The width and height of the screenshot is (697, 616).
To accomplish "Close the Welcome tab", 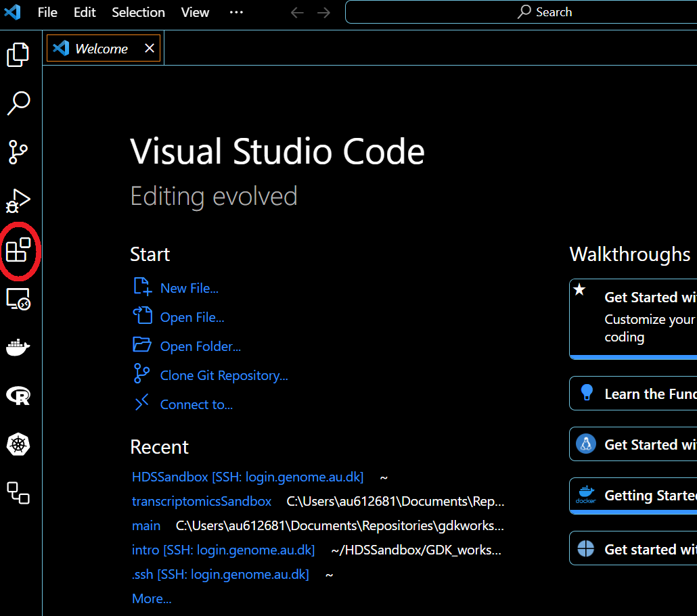I will pos(150,49).
